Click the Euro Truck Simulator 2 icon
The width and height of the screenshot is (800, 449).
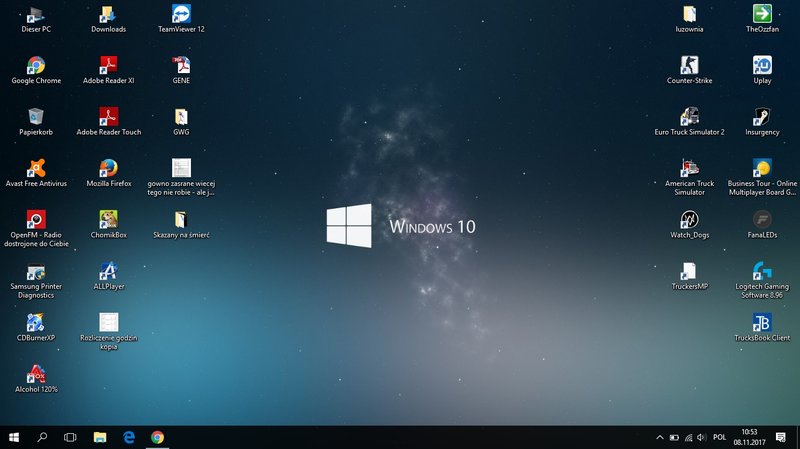click(x=689, y=117)
